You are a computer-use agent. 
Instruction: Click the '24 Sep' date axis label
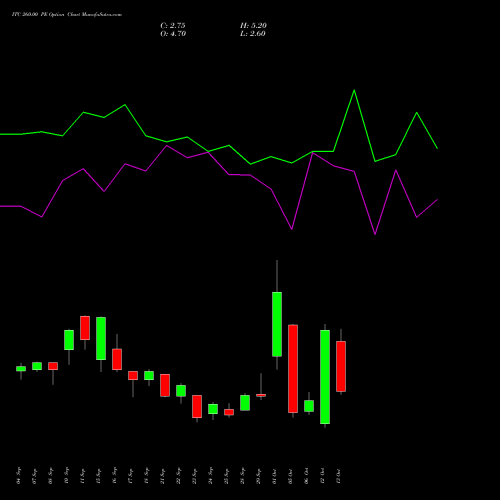click(211, 476)
